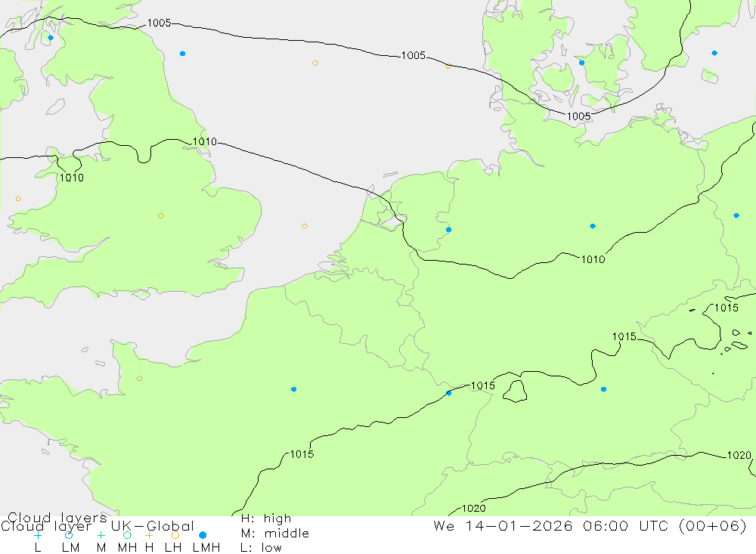756x554 pixels.
Task: Click the blue dot in central Germany
Action: point(593,226)
